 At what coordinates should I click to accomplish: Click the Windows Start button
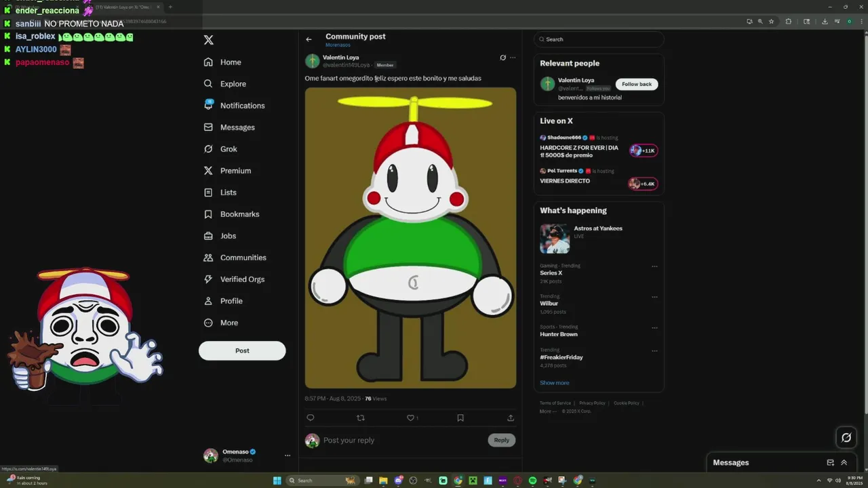pos(277,481)
